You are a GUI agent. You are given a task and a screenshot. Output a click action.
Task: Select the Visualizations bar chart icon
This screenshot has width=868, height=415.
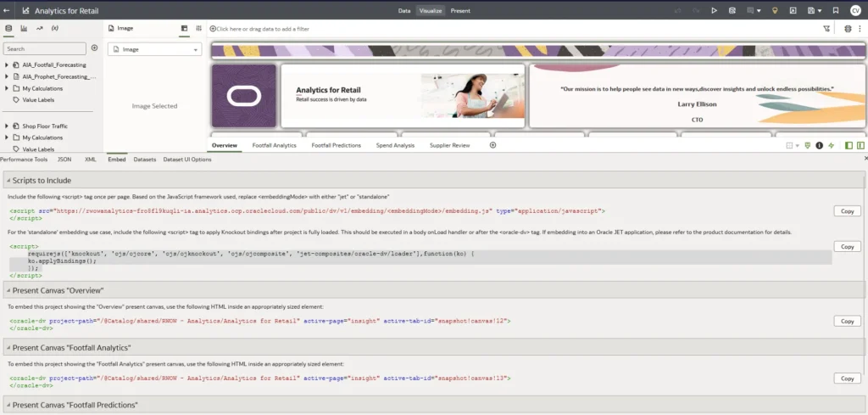point(24,28)
